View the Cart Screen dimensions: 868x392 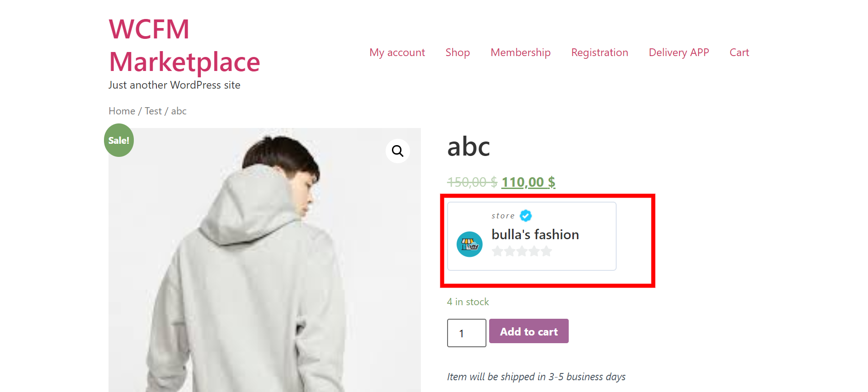739,52
